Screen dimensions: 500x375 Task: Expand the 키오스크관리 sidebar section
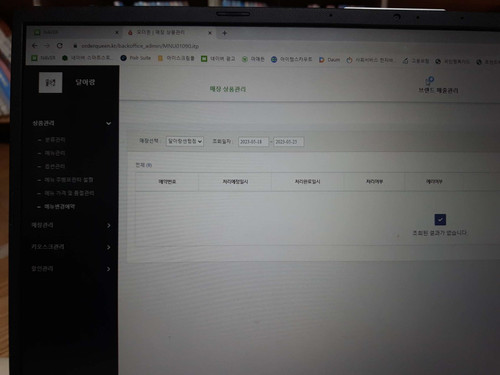71,247
